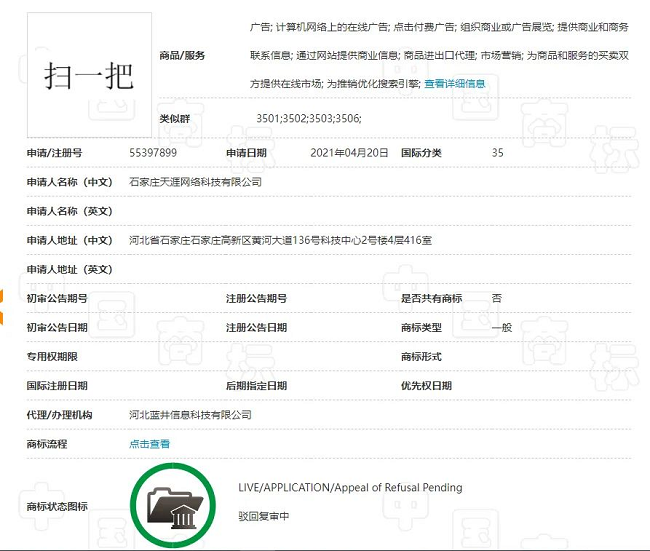Click the 申请人地址（中文） label

(x=70, y=240)
